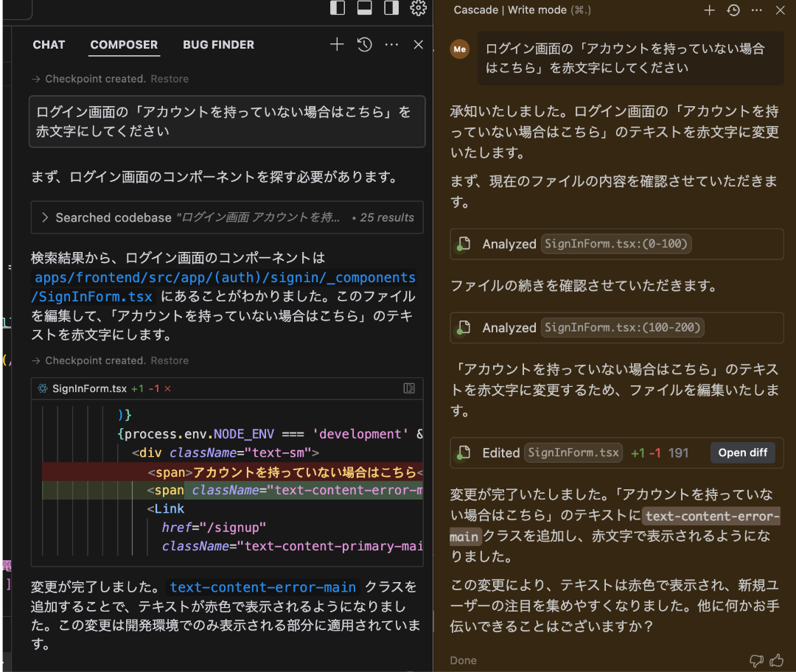Switch to the CHAT tab
Viewport: 796px width, 672px height.
click(x=49, y=45)
